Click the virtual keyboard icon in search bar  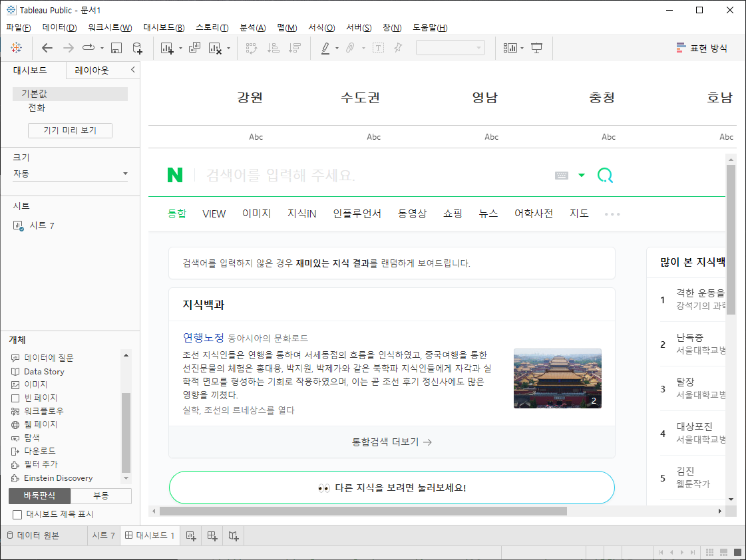[x=562, y=176]
